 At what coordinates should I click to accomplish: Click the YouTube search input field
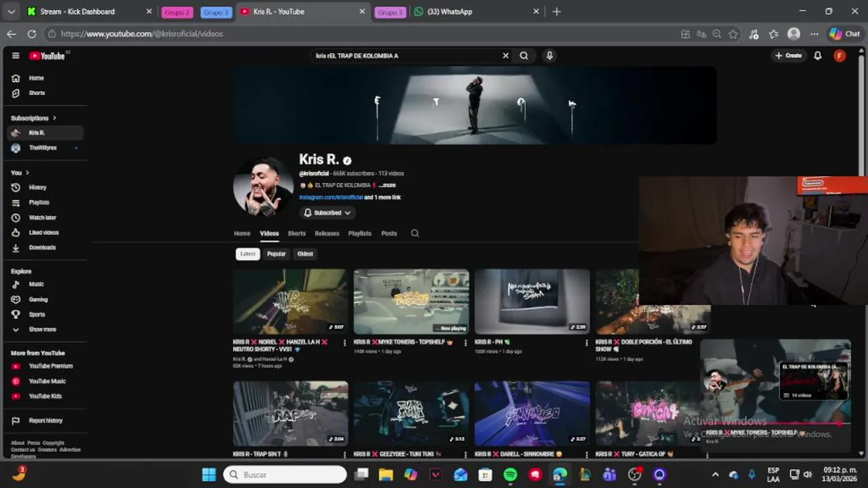click(x=406, y=56)
